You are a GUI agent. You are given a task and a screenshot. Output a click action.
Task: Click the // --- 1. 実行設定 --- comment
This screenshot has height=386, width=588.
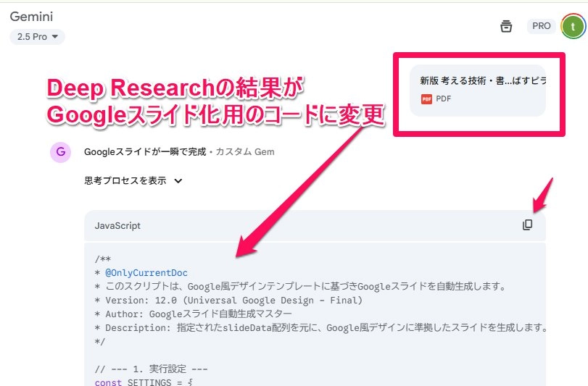[x=151, y=369]
